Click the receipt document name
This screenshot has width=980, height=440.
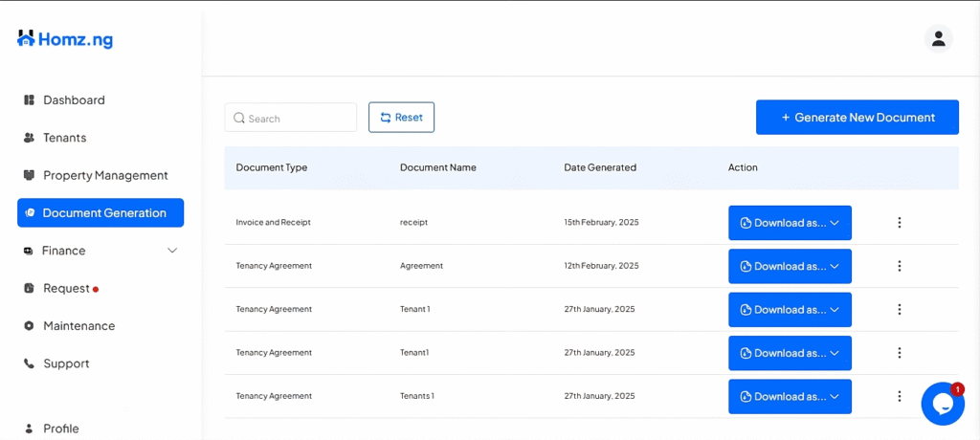413,223
